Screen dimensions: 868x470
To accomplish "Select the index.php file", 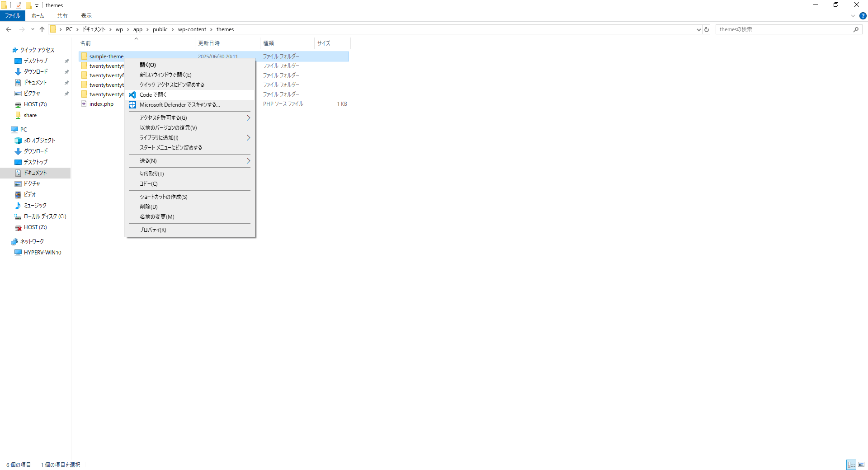I will click(101, 104).
